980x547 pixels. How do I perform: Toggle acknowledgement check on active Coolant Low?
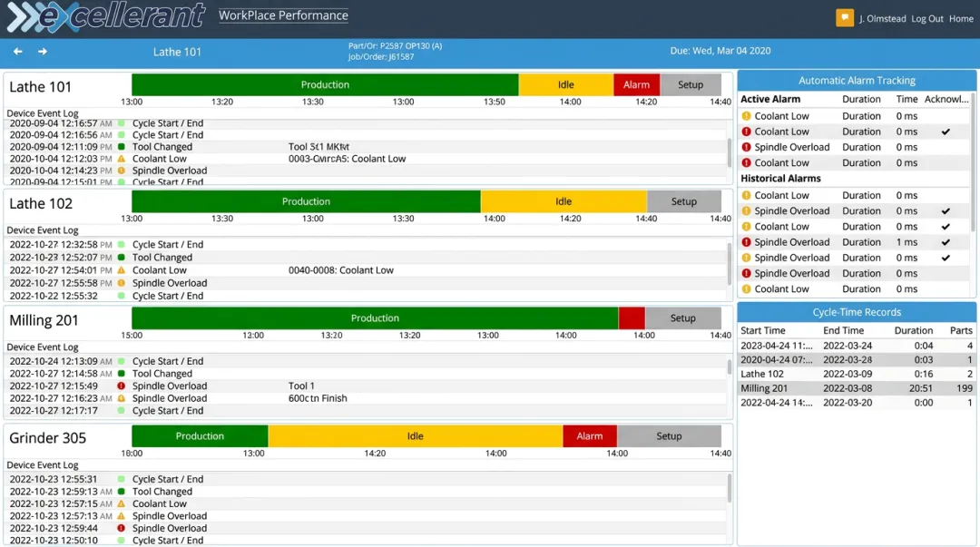point(946,132)
